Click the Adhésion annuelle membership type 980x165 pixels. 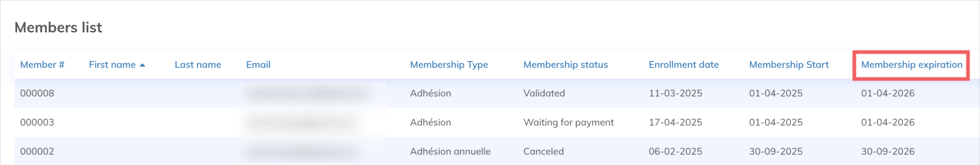pos(450,151)
